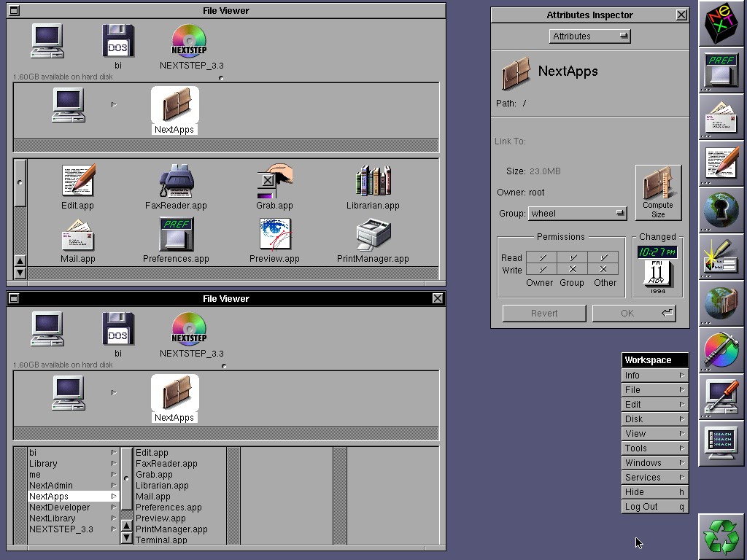Select the PrintManager.app printer icon
Screen dimensions: 747x560
tap(373, 234)
